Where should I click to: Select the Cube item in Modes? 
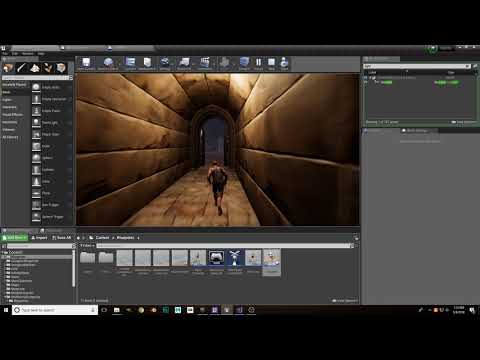click(x=52, y=146)
